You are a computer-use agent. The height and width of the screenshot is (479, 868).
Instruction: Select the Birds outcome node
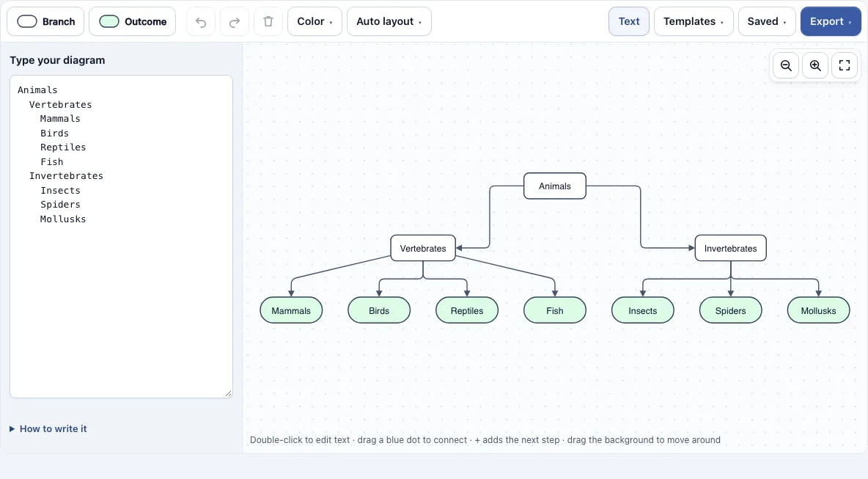(379, 311)
